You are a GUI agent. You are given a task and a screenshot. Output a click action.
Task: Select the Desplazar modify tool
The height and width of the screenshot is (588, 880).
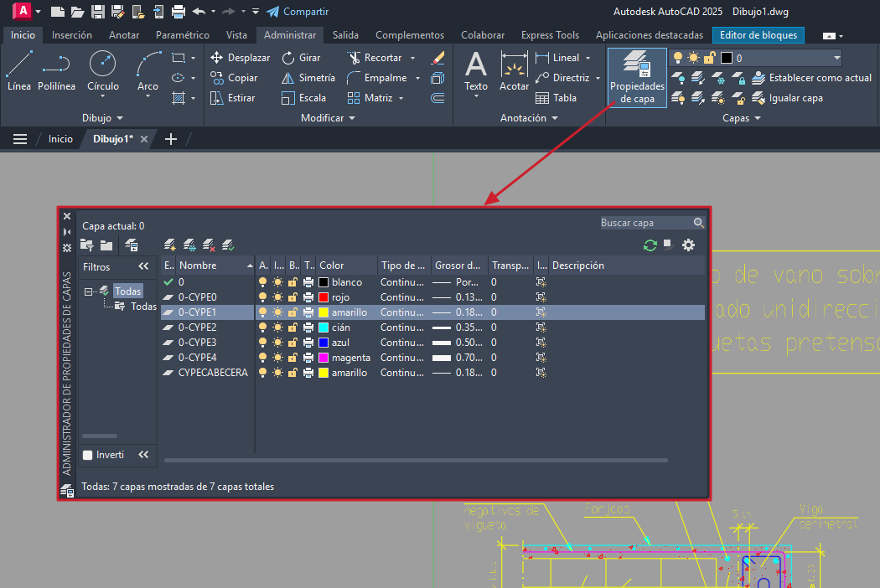point(240,58)
